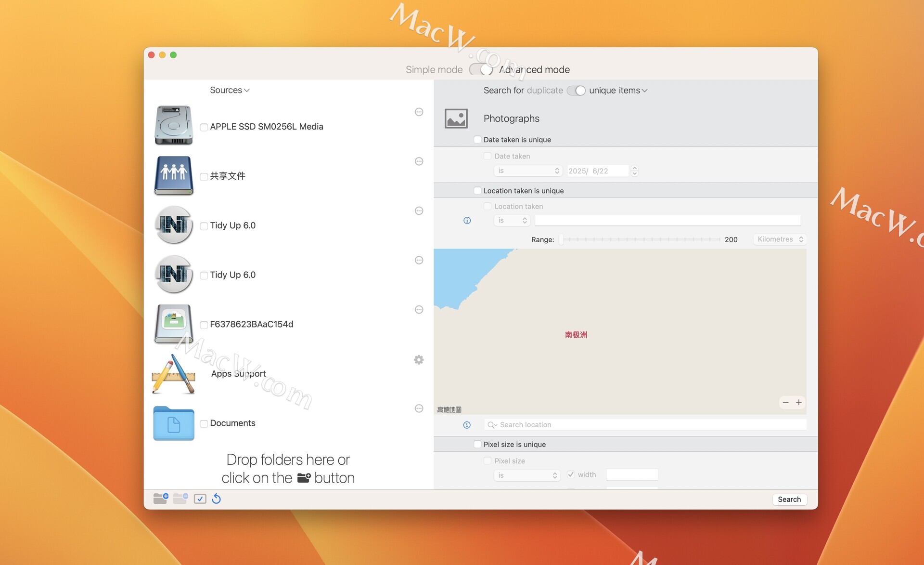Click the Location taken text field
The width and height of the screenshot is (924, 565).
point(667,221)
